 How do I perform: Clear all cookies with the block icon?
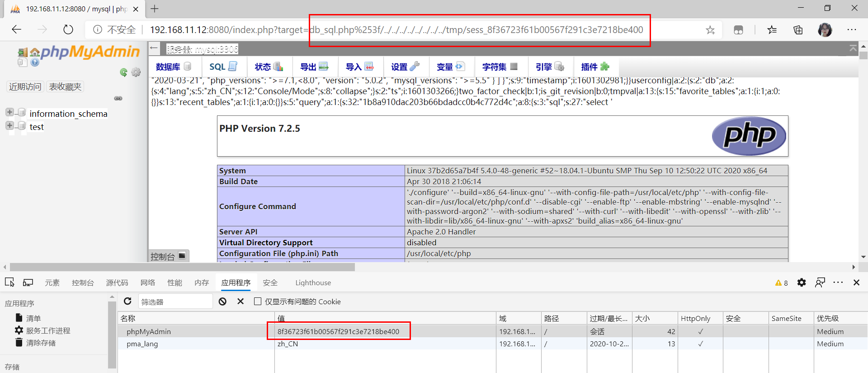(x=222, y=301)
